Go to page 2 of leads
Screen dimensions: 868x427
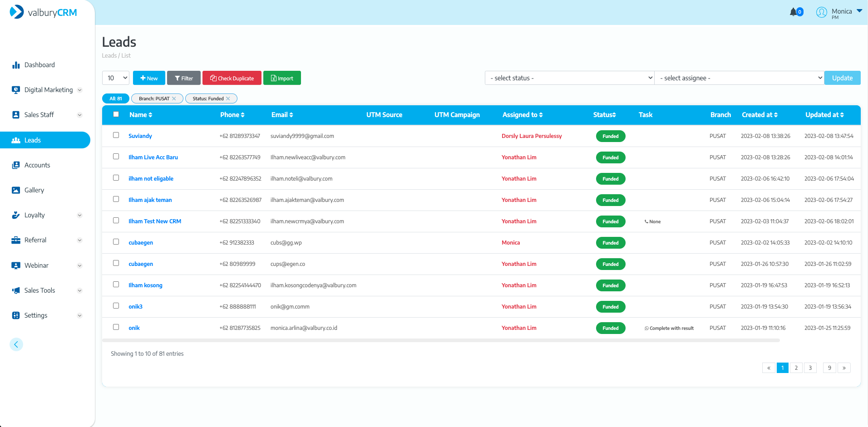pos(796,368)
